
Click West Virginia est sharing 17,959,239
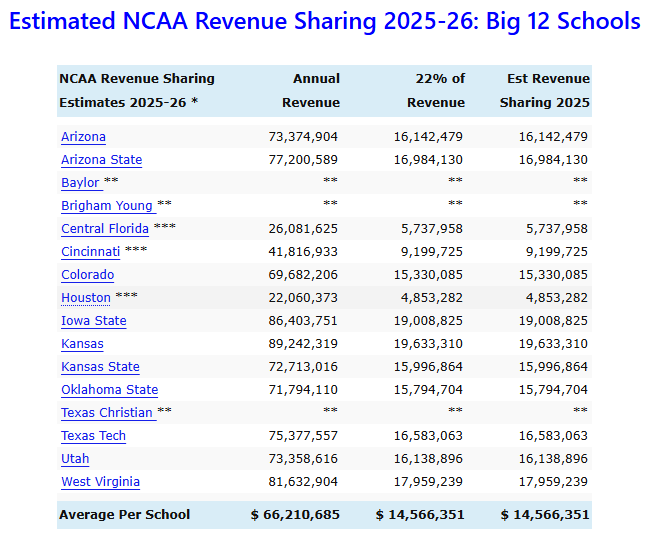(x=553, y=482)
